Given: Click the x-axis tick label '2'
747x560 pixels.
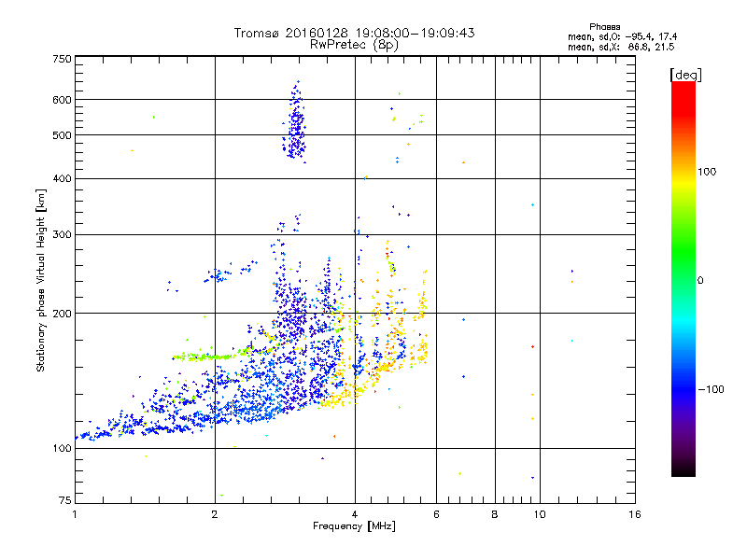Looking at the screenshot, I should 215,514.
